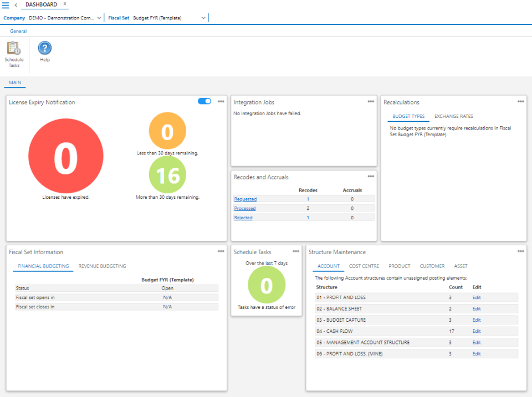This screenshot has height=397, width=532.
Task: Open the Structure Maintenance panel options menu
Action: coord(520,251)
